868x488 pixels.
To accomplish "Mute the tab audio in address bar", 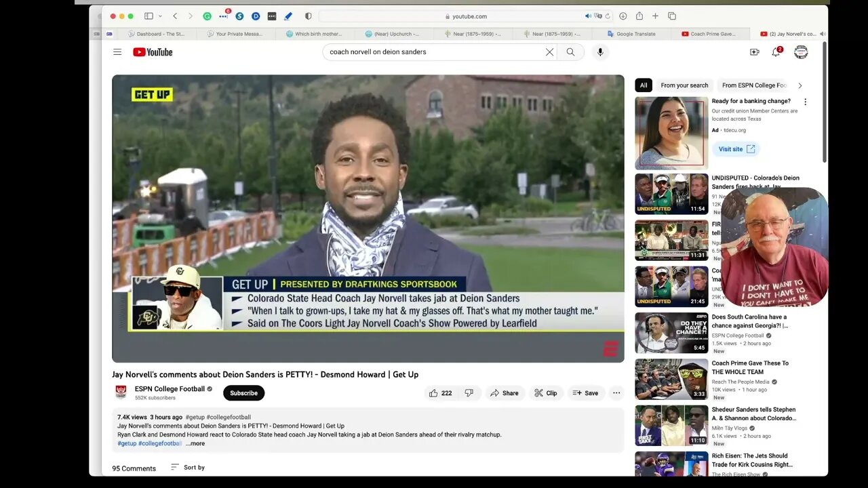I will pos(588,16).
